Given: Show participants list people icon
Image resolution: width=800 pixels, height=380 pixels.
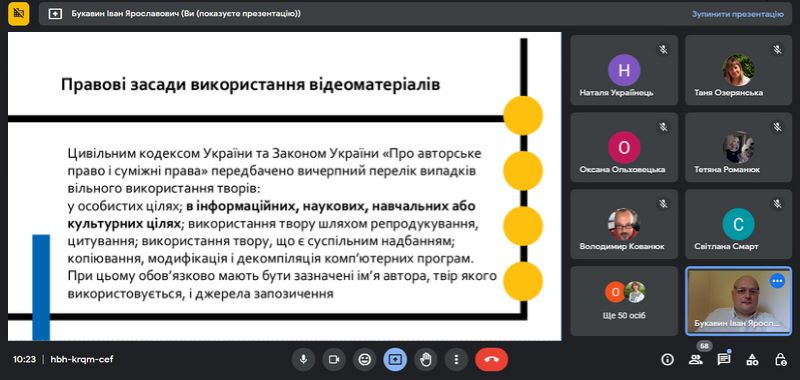Looking at the screenshot, I should (695, 360).
